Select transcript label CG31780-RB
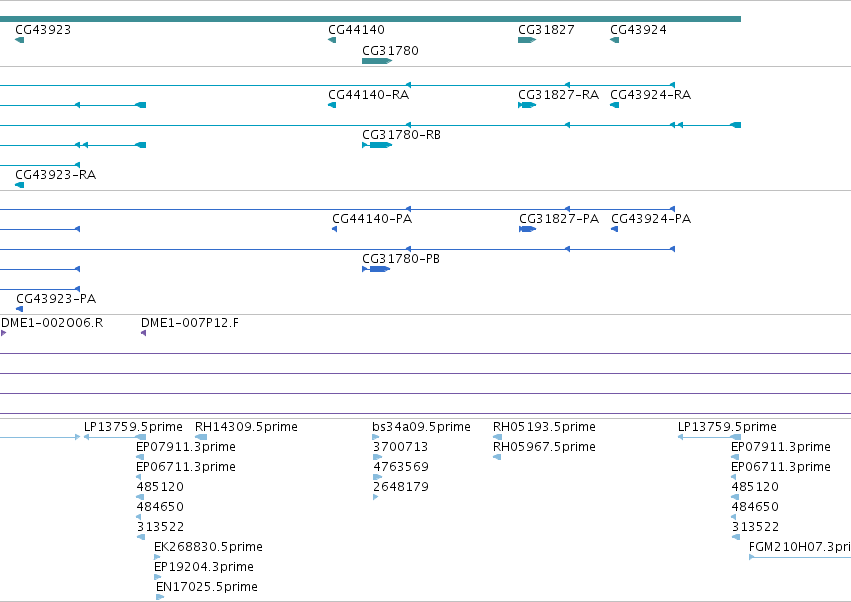Image resolution: width=851 pixels, height=602 pixels. pos(401,135)
